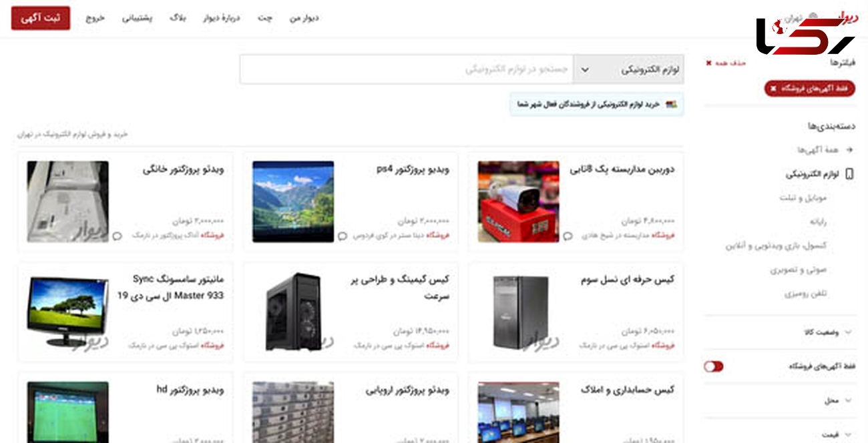
Task: Click the دسته‌بندی‌ها heading in the sidebar
Action: coord(831,125)
